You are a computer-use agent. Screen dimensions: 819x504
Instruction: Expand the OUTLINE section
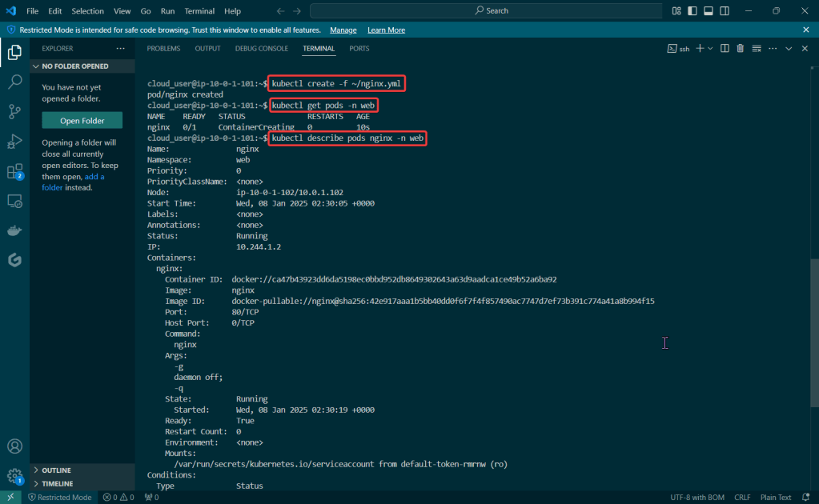click(56, 470)
